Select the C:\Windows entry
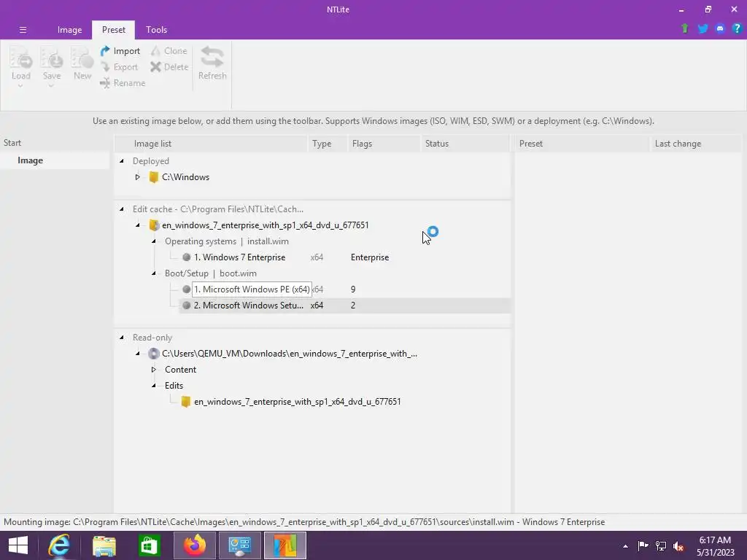The image size is (747, 560). pyautogui.click(x=185, y=177)
